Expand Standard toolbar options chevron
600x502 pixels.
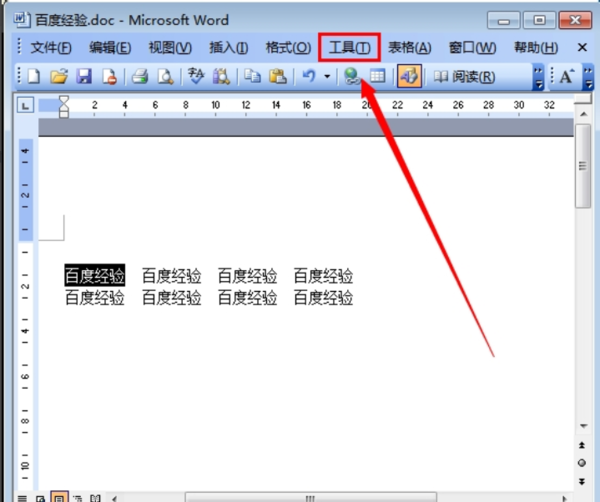[538, 78]
